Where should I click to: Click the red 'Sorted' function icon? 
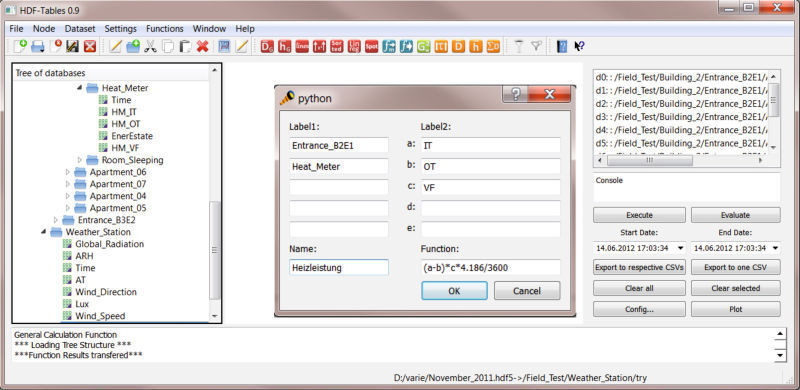336,46
